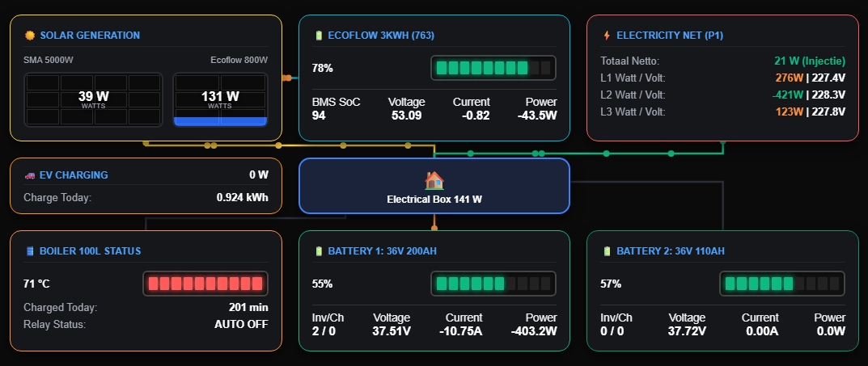Click the Electrical Box 141 W label

click(434, 200)
